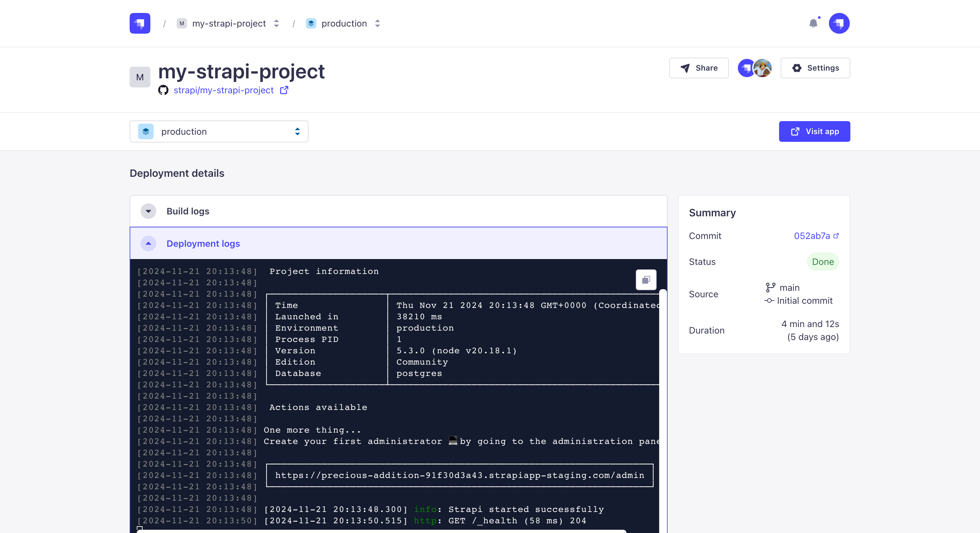Click the Share button
This screenshot has height=533, width=980.
[x=698, y=68]
